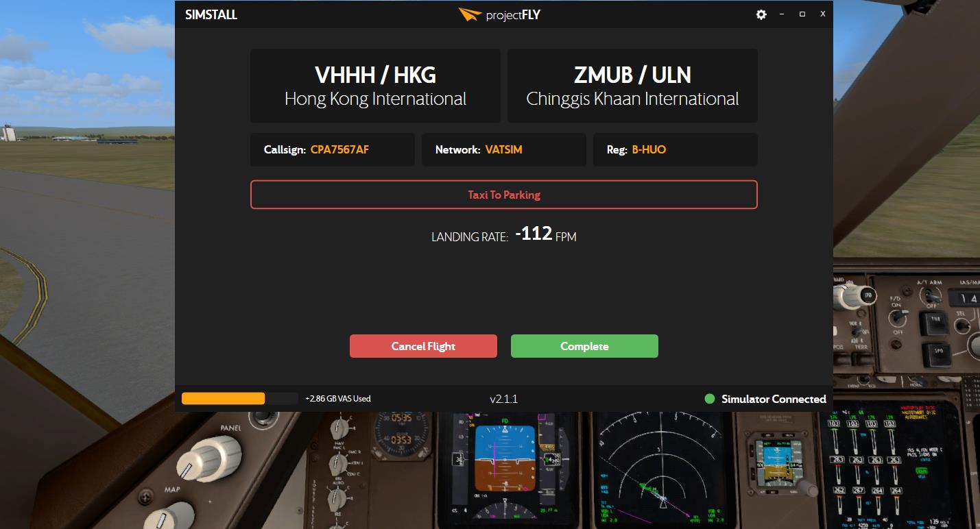The width and height of the screenshot is (980, 529).
Task: Complete the flight with green button
Action: [x=584, y=346]
